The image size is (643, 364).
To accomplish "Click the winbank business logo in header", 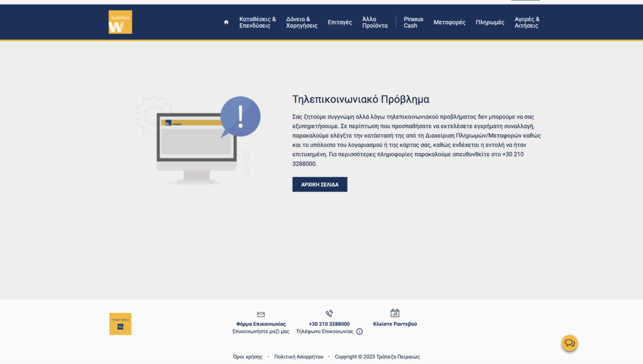I will click(x=120, y=22).
